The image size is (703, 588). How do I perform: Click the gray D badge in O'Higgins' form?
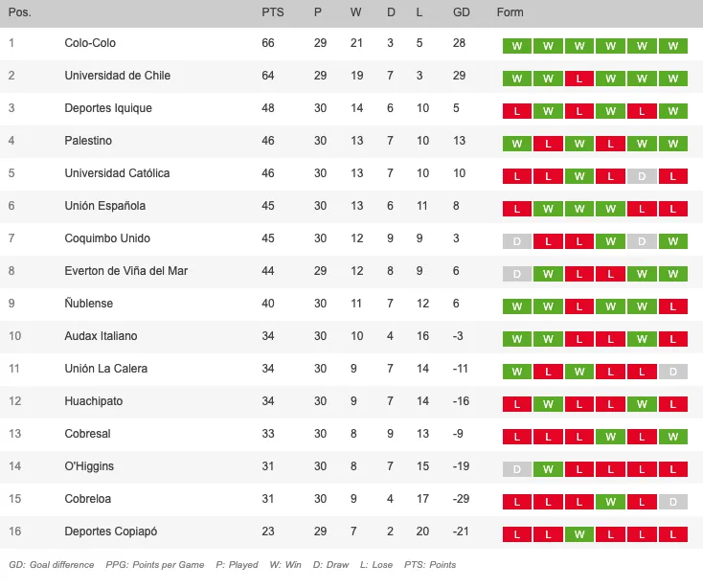(x=517, y=469)
